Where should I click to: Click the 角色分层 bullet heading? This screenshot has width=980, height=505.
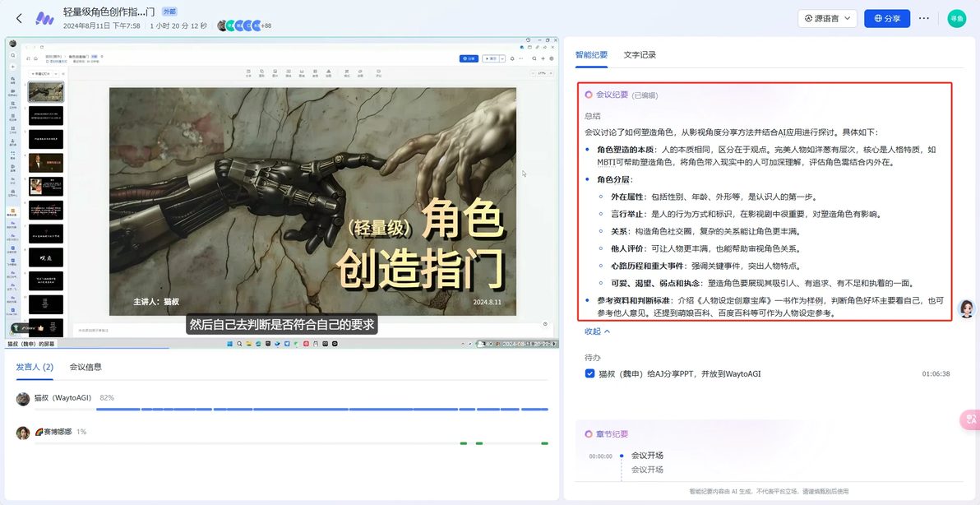[614, 180]
